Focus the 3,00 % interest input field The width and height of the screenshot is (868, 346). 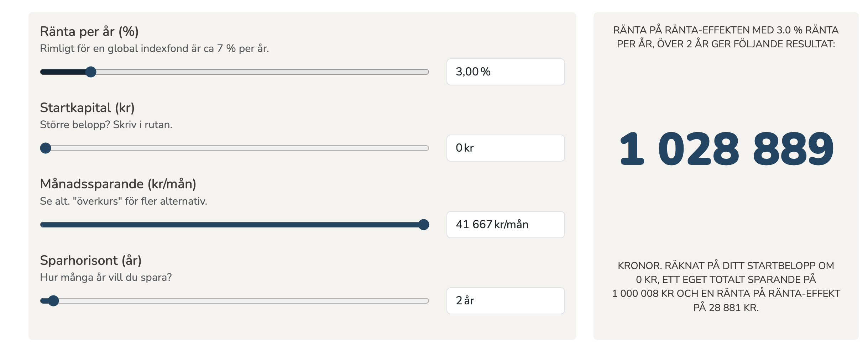tap(505, 72)
